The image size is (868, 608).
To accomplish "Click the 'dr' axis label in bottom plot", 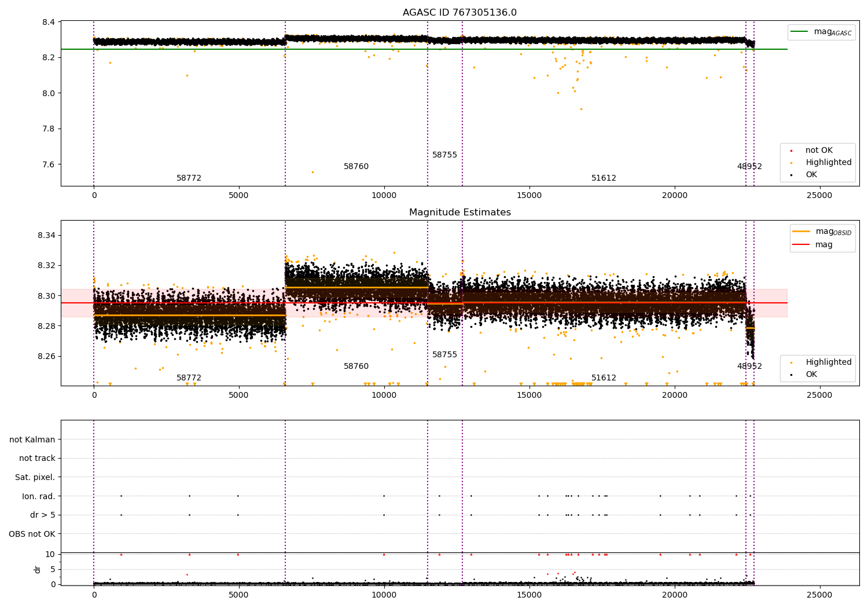I will [38, 569].
